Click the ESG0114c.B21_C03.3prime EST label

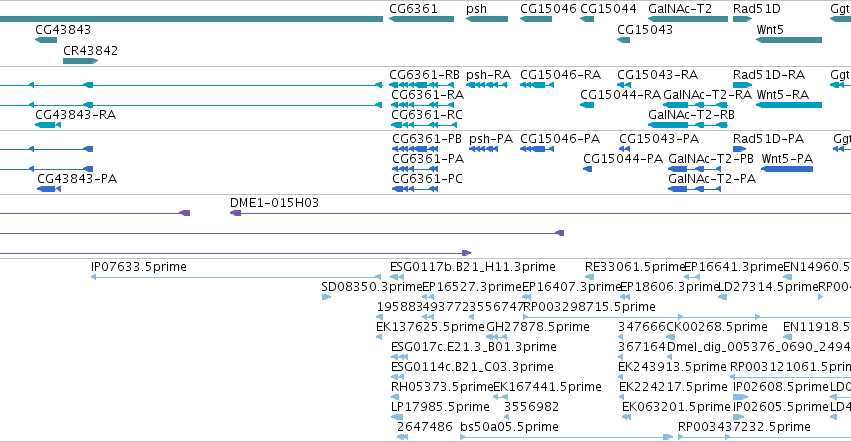point(472,368)
